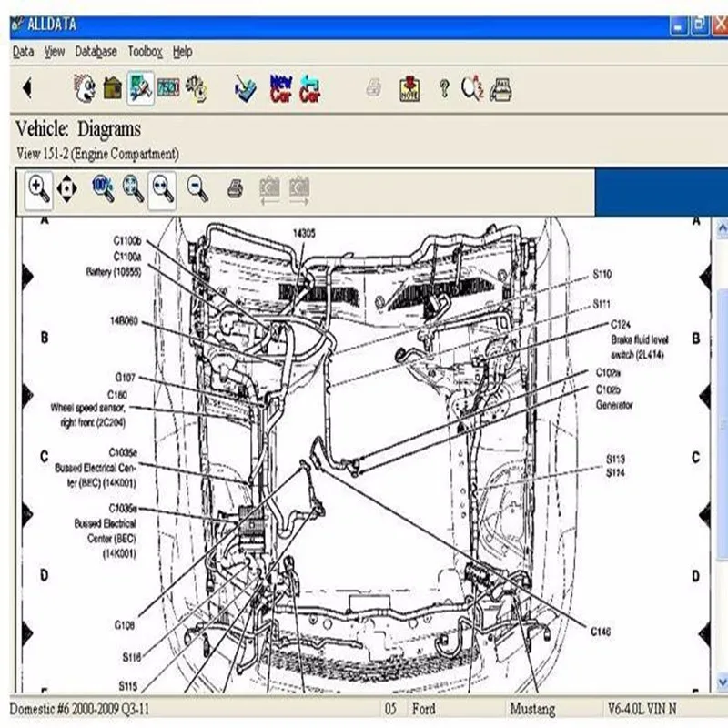Click the Mustang entry in the status bar
This screenshot has width=728, height=728.
[538, 706]
